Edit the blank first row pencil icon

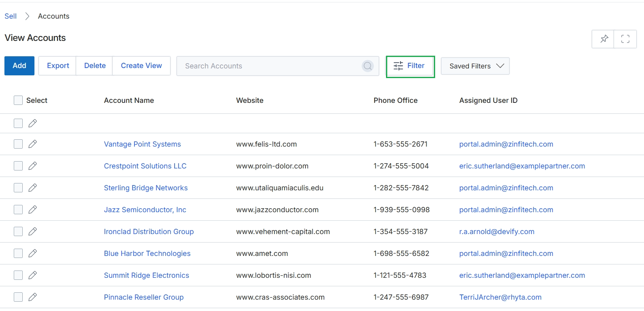tap(33, 123)
